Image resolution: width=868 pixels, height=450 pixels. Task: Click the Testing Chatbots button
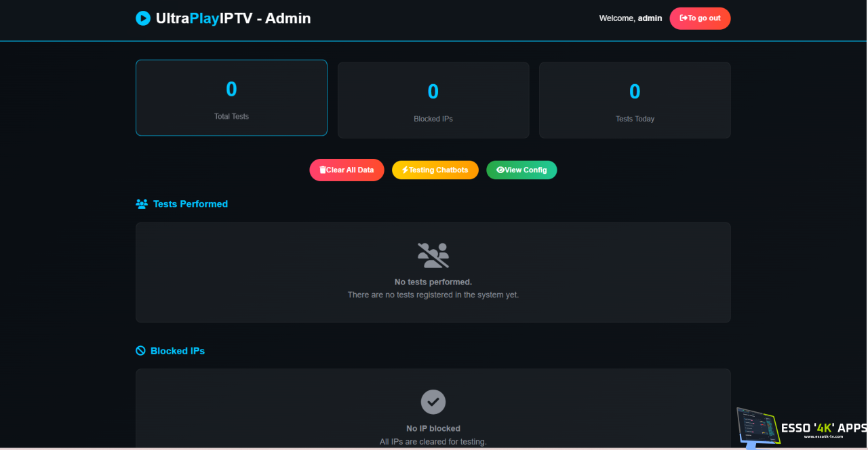(x=435, y=170)
